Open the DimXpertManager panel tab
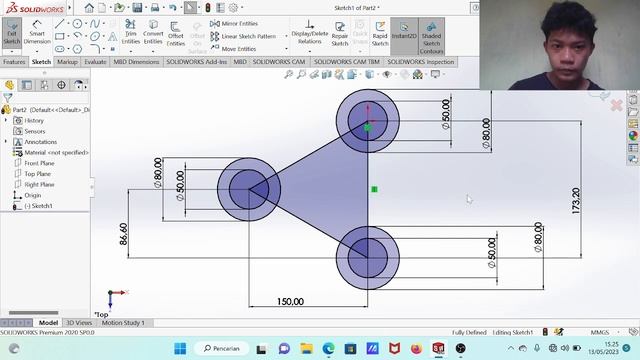Image resolution: width=640 pixels, height=360 pixels. click(61, 85)
